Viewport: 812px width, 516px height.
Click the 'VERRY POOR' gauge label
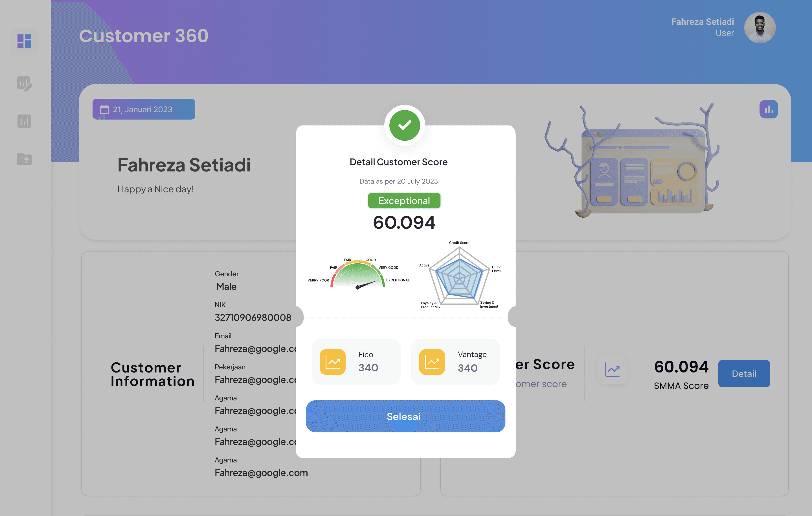[x=318, y=280]
